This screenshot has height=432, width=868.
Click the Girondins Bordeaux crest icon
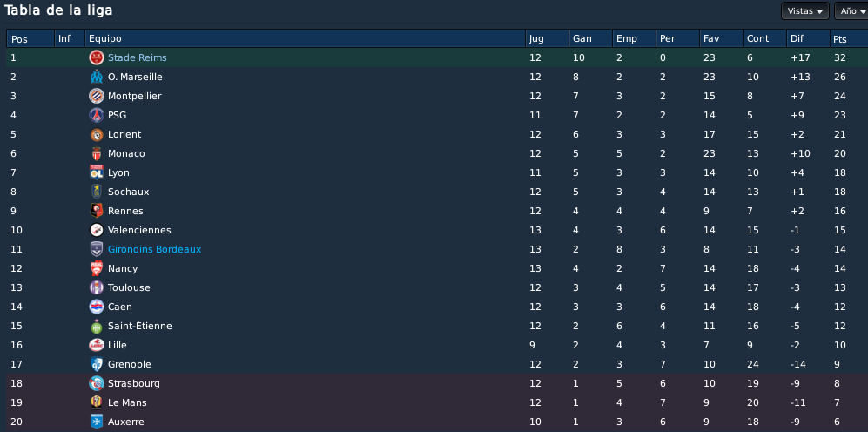[97, 249]
